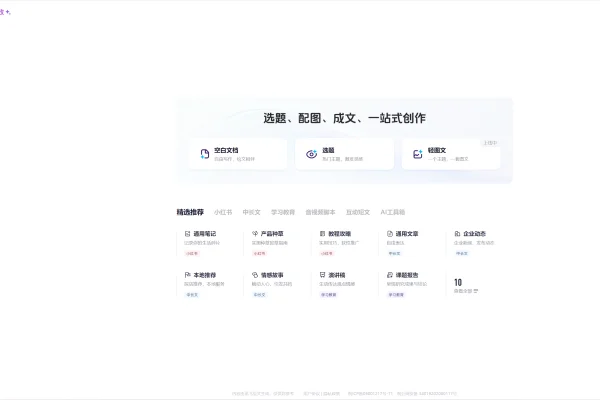Click the grid icon beside the 10 count

pyautogui.click(x=476, y=291)
